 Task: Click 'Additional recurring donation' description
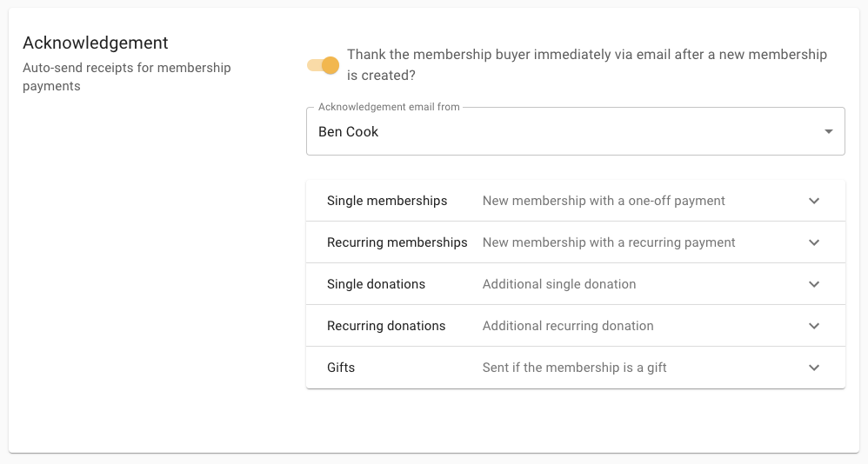coord(568,326)
